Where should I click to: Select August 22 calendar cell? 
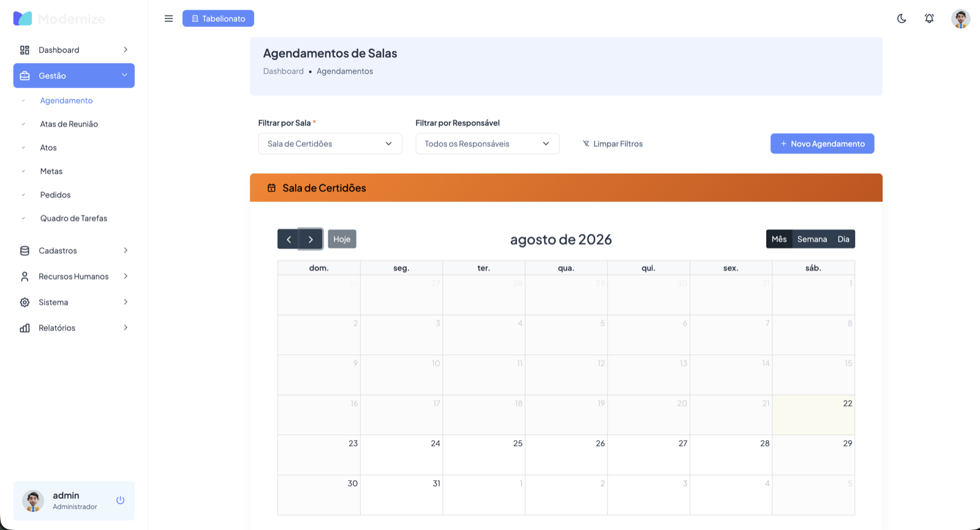813,415
